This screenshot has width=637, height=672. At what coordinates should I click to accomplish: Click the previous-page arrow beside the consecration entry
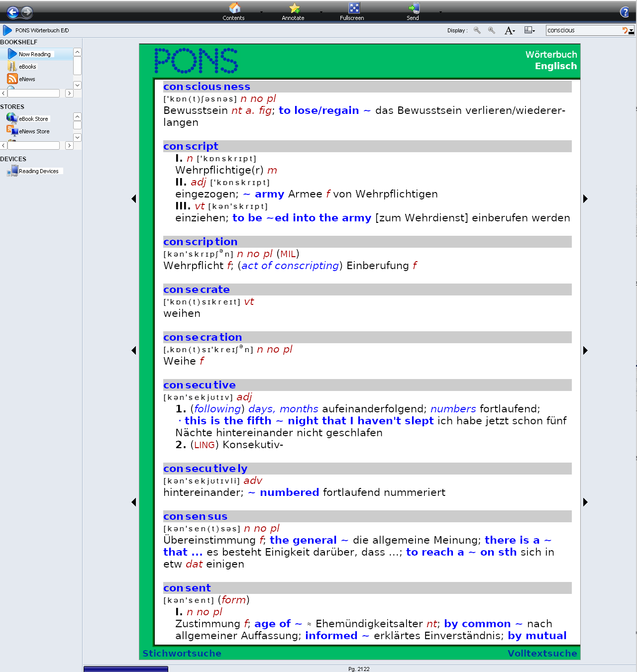click(x=134, y=350)
